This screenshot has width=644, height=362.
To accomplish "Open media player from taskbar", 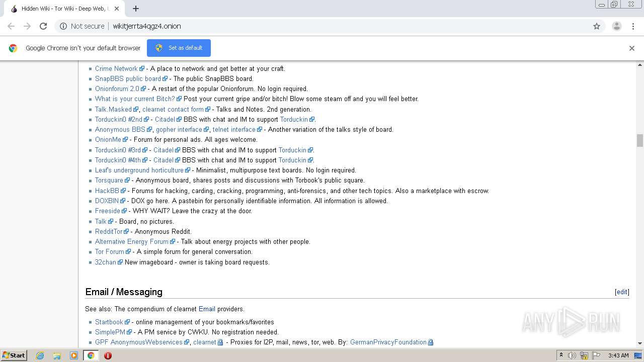I will (x=74, y=355).
